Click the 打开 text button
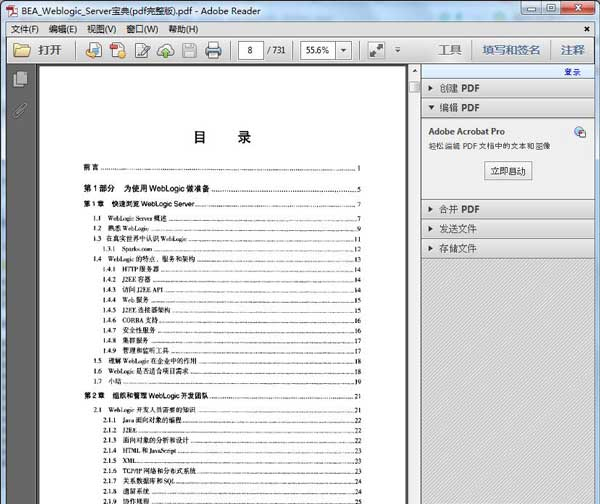Screen dimensions: 600x504 50,50
